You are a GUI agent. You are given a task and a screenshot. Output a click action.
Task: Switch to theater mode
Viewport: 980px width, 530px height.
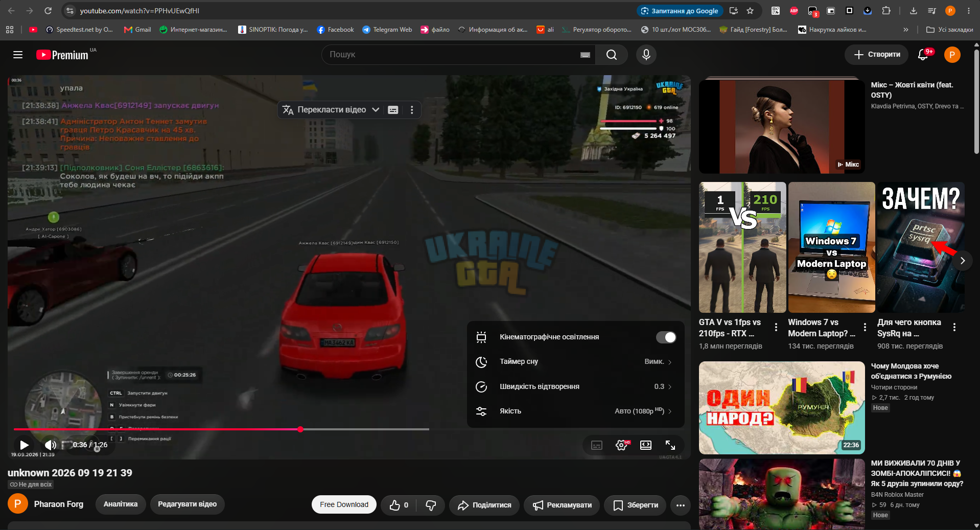[x=646, y=445]
